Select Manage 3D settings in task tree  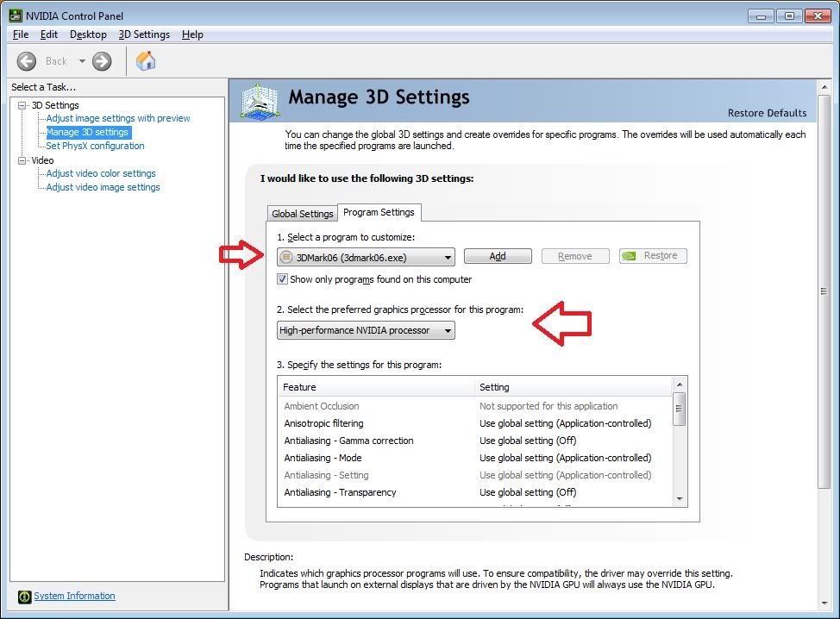[x=88, y=132]
